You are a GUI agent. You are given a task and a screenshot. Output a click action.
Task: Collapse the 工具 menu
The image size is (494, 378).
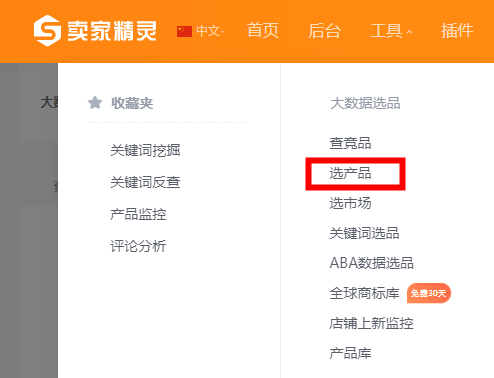tap(392, 31)
